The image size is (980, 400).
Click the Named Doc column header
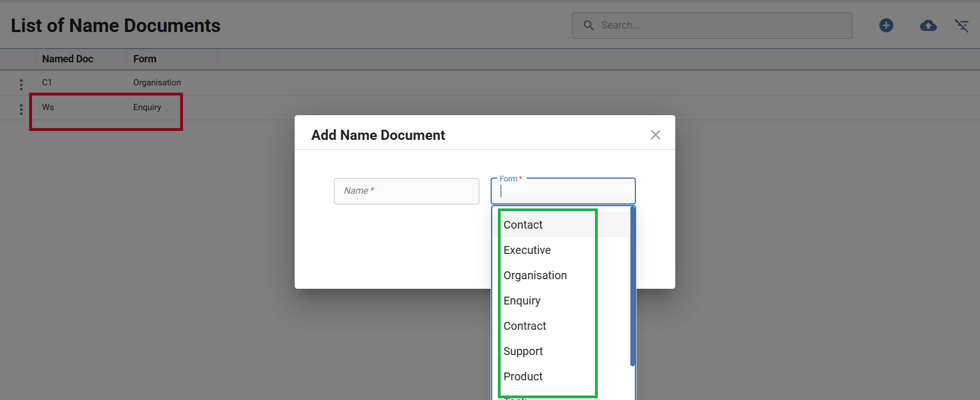coord(67,59)
